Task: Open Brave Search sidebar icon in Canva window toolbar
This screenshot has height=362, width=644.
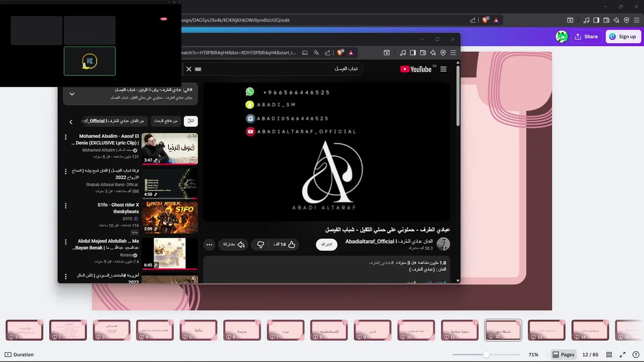Action: point(570,20)
